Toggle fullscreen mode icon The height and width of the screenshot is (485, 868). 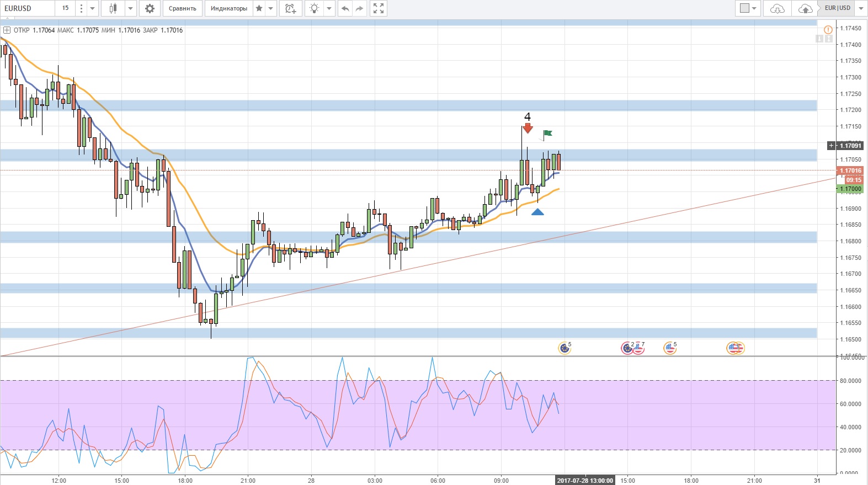click(379, 8)
